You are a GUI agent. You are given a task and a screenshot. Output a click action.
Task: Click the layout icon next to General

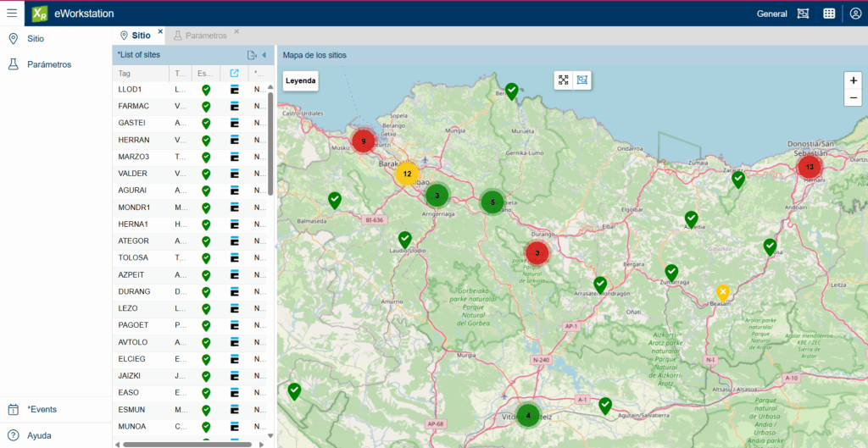(803, 14)
